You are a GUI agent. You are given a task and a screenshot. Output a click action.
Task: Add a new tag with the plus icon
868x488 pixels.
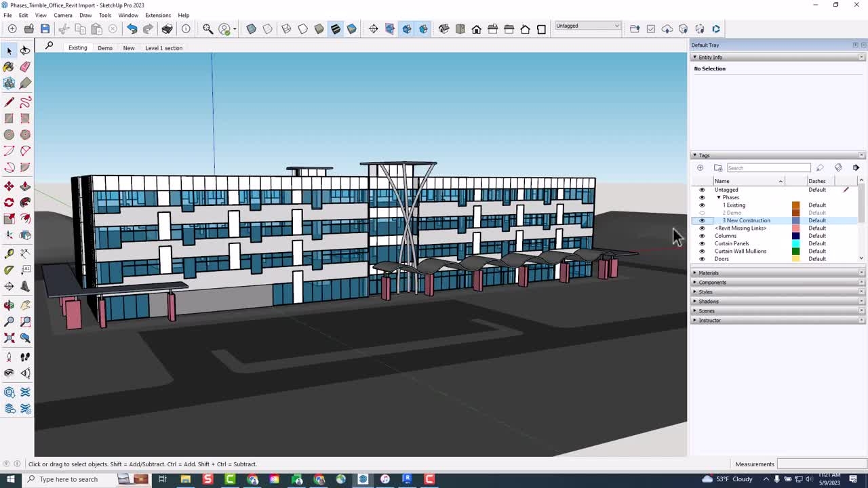click(x=700, y=167)
